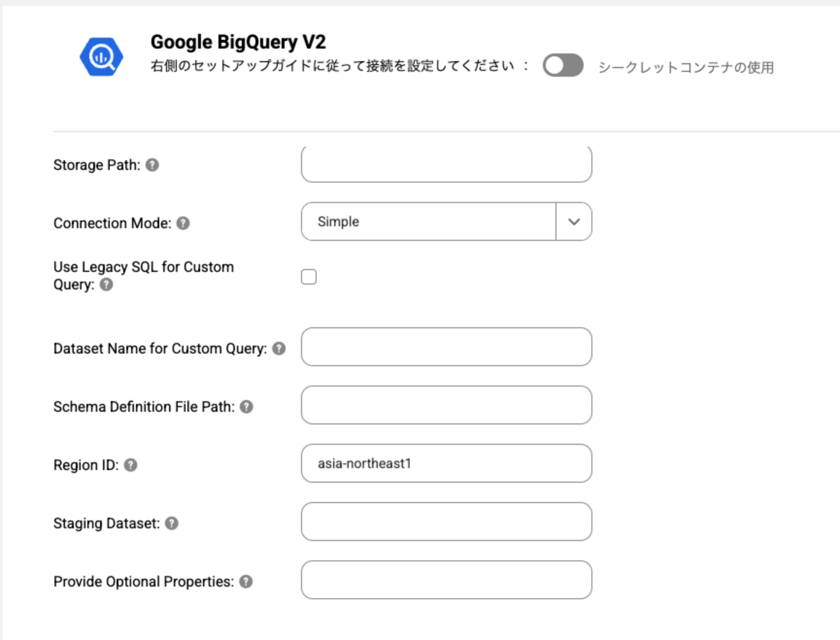Enable the secret container toggle switch
This screenshot has width=840, height=640.
click(x=563, y=66)
